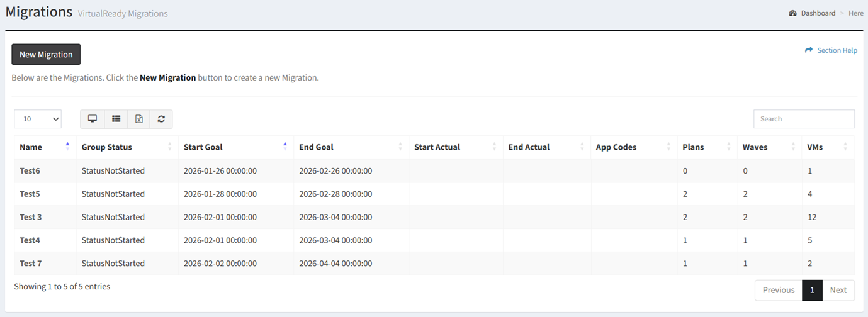The width and height of the screenshot is (868, 317).
Task: Click the Next pagination button
Action: click(x=838, y=290)
